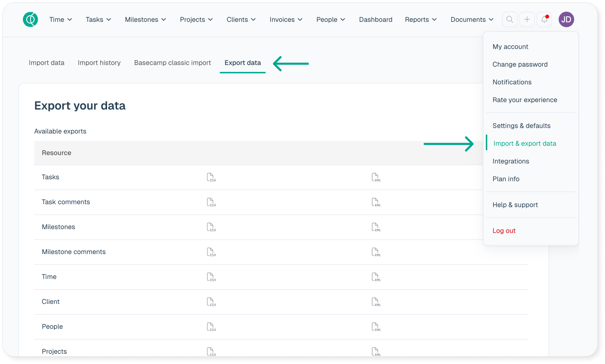Download People CSV export
605x364 pixels.
pyautogui.click(x=211, y=327)
